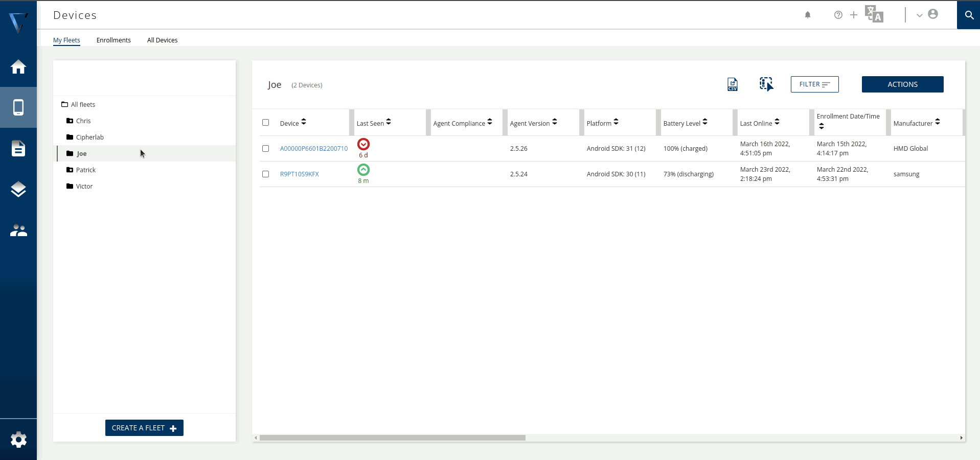Open the help question mark icon

pos(838,15)
